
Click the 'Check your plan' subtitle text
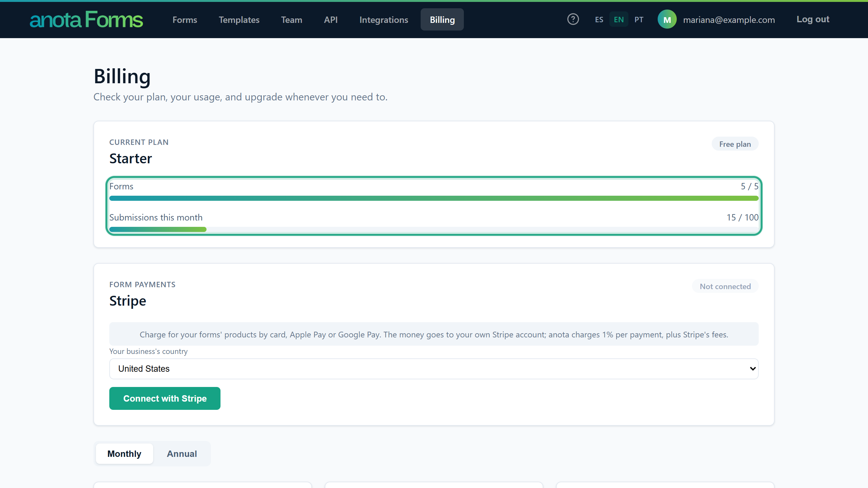[x=240, y=97]
